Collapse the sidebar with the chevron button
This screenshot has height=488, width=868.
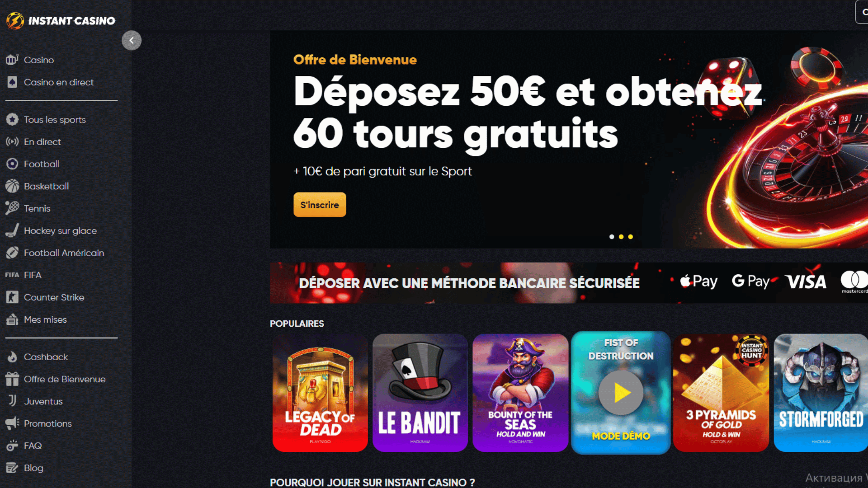click(132, 40)
